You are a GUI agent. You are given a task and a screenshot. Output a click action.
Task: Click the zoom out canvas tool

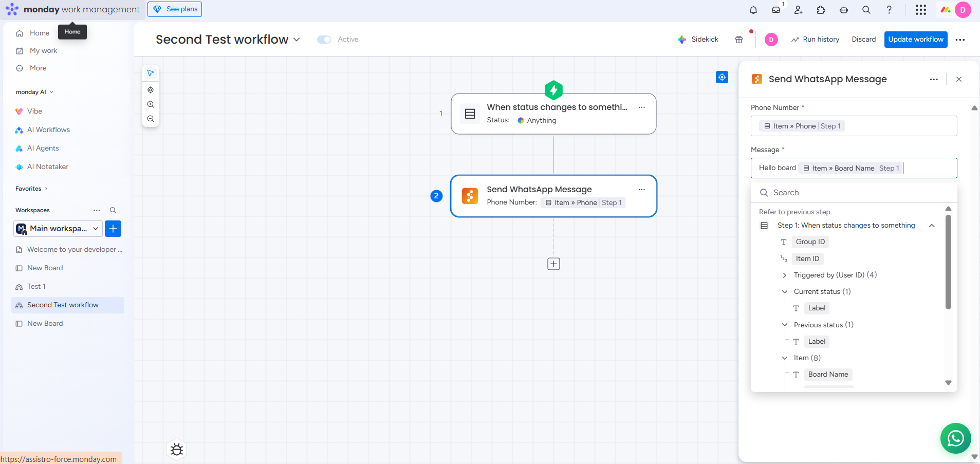[151, 119]
